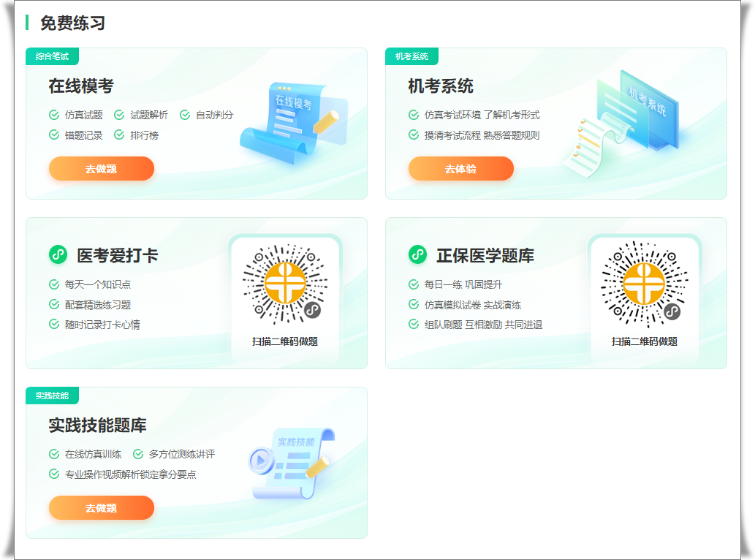
Task: Click the check icon next to 自动判分
Action: coord(185,115)
